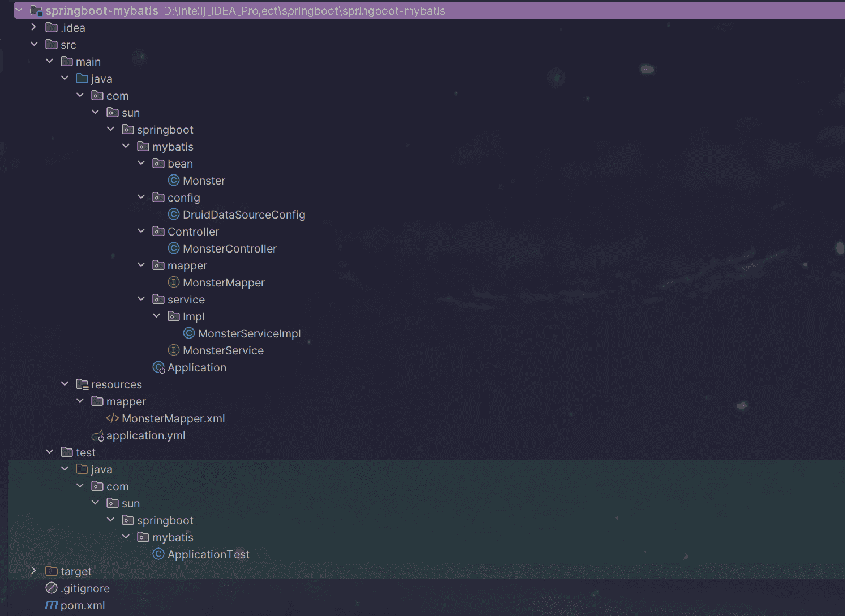845x616 pixels.
Task: Click the springboot-mybatis module icon
Action: point(36,11)
